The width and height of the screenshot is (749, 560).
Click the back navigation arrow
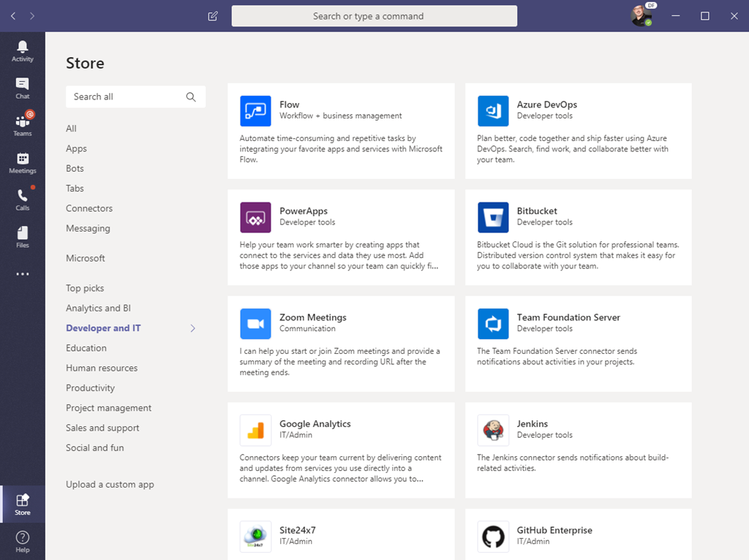[x=13, y=16]
